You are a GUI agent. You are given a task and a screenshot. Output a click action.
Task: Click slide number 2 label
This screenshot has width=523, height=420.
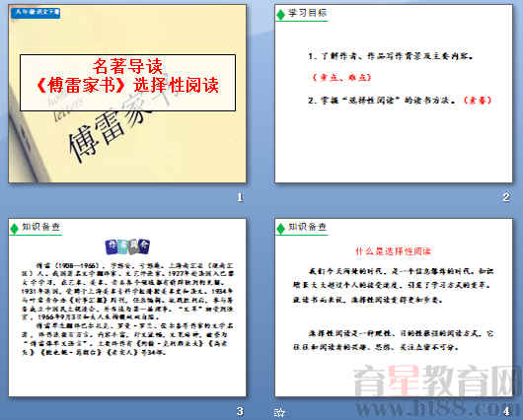(x=506, y=197)
